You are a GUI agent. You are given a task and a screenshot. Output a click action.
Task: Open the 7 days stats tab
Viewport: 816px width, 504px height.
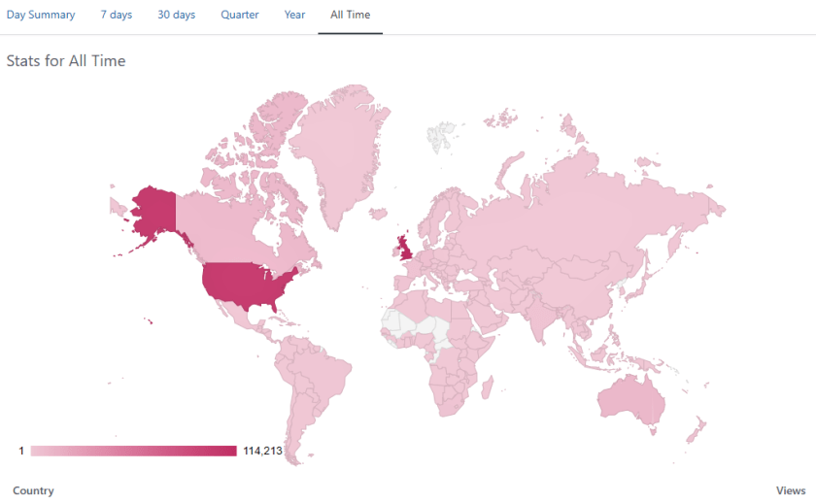117,16
